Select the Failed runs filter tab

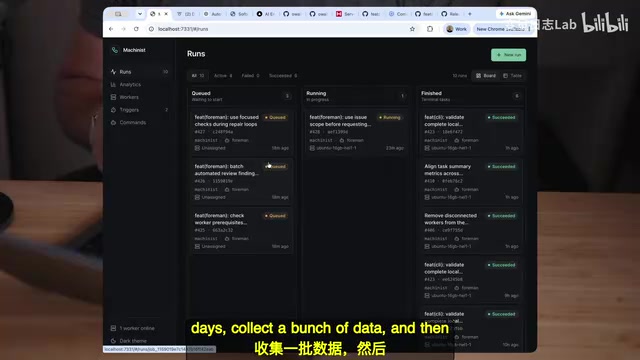[250, 76]
